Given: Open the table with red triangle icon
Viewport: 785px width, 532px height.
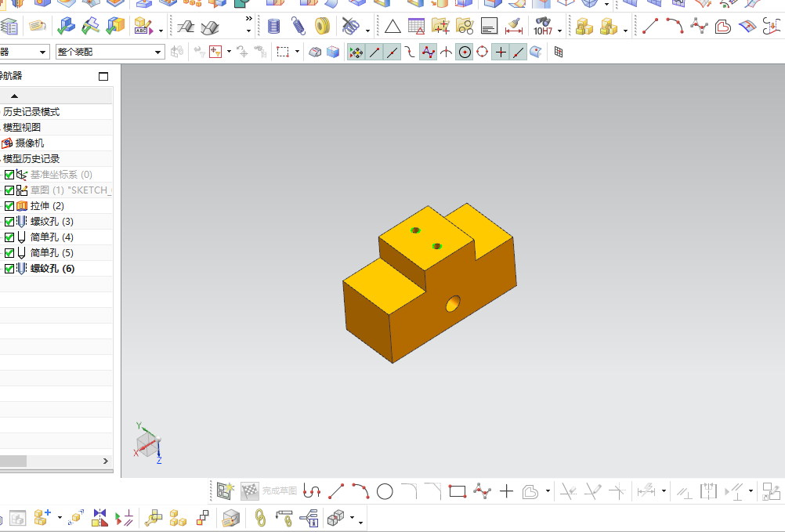Looking at the screenshot, I should tap(417, 26).
